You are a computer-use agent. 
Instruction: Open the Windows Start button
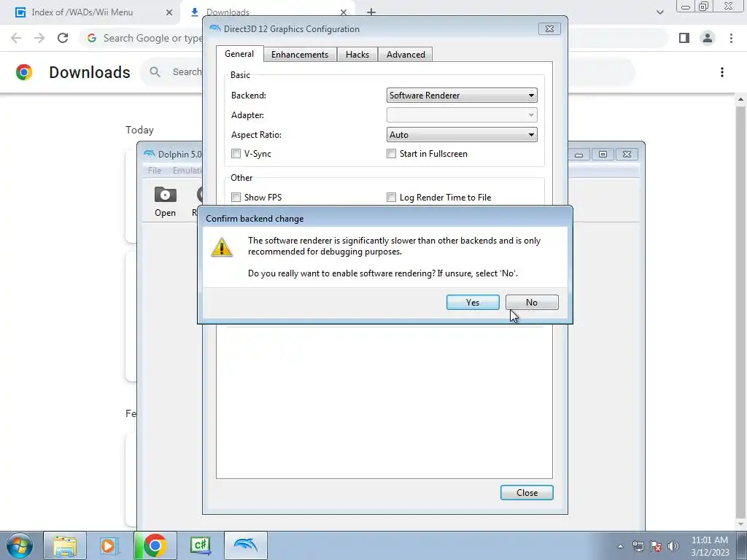click(20, 545)
